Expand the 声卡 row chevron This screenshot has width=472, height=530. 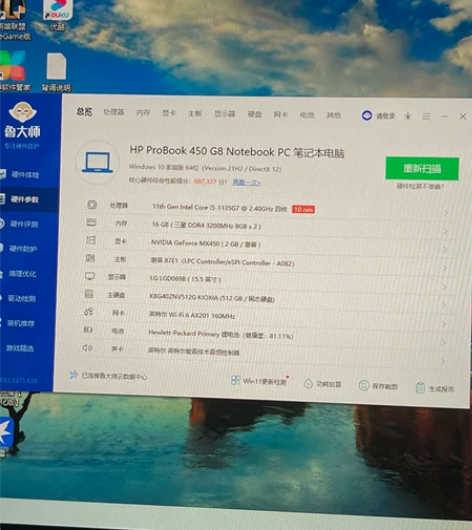click(x=443, y=361)
